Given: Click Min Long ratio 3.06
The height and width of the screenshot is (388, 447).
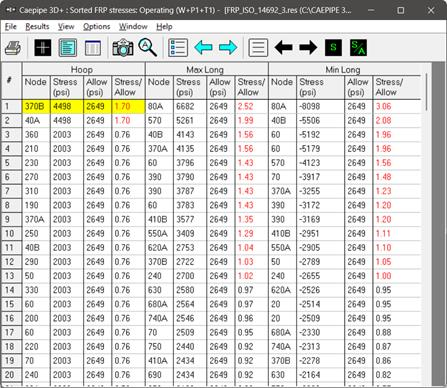Looking at the screenshot, I should coord(397,107).
